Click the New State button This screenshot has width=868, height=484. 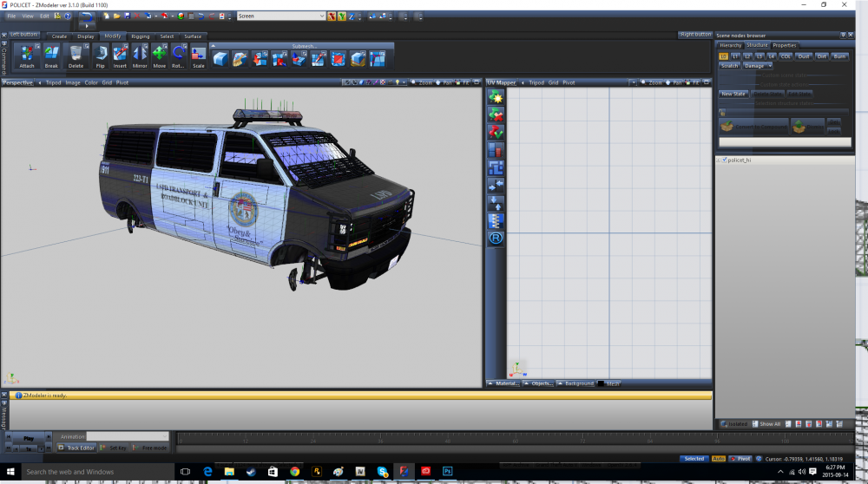(x=733, y=94)
